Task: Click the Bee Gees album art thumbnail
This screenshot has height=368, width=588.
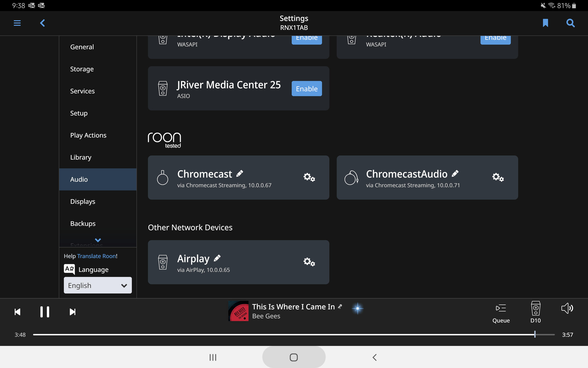Action: click(x=238, y=311)
